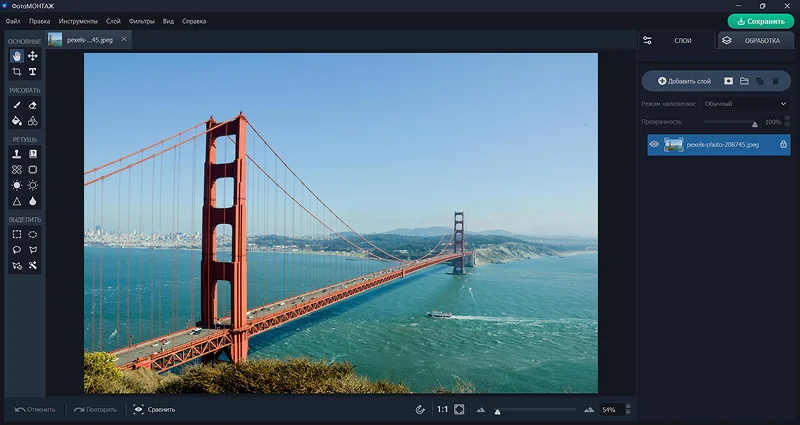Toggle the lock on pexels-photo-208745.jpeg layer
This screenshot has width=800, height=425.
tap(783, 144)
